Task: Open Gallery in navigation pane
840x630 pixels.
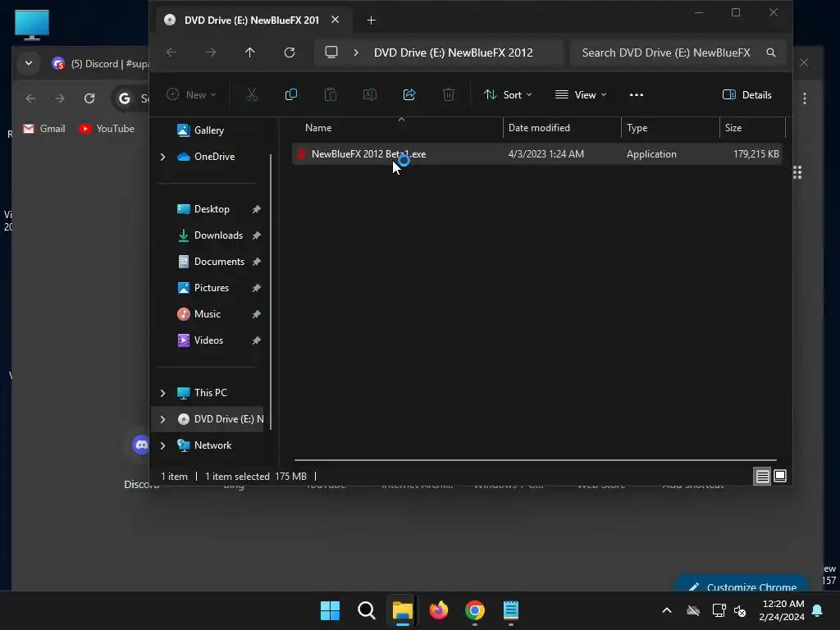Action: point(209,130)
